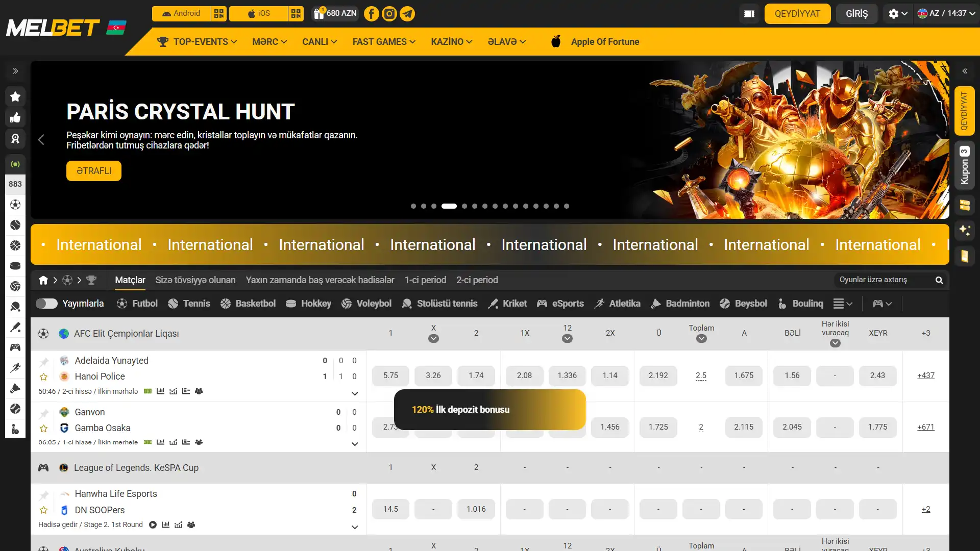The image size is (980, 551).
Task: Select athletics runner icon in left sidebar
Action: pyautogui.click(x=15, y=368)
